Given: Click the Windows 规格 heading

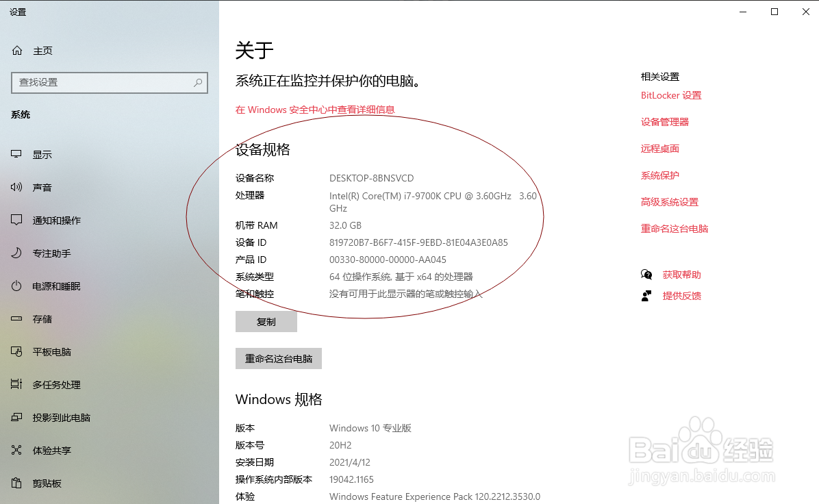Looking at the screenshot, I should click(x=279, y=399).
